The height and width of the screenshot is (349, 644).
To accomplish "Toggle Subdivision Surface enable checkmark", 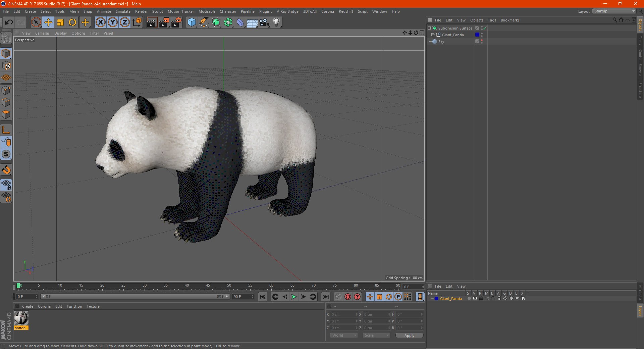I will pyautogui.click(x=485, y=28).
